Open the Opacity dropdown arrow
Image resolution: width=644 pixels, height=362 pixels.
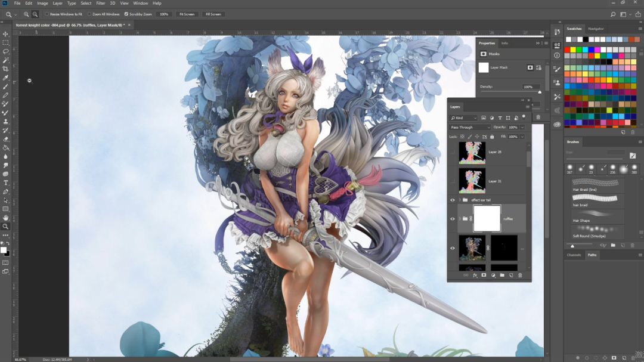(x=522, y=128)
